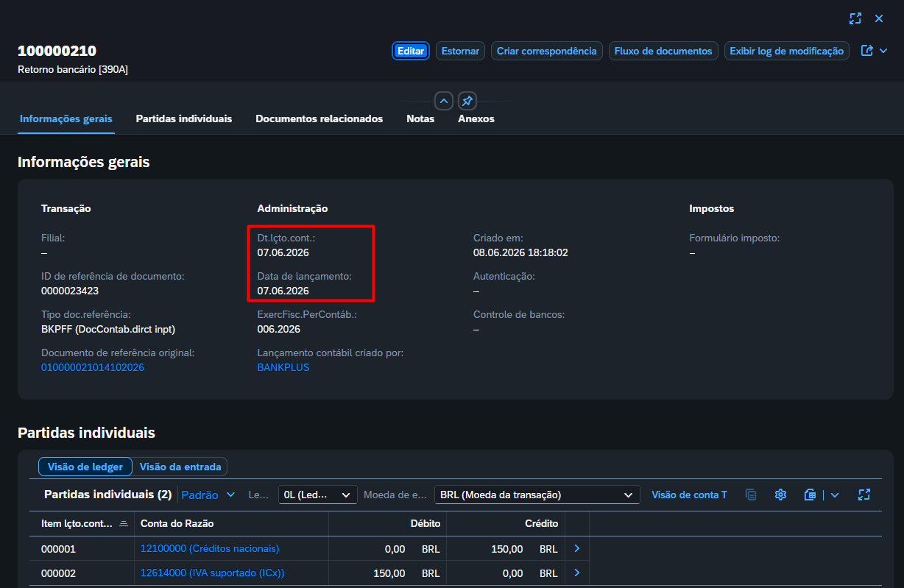Open details arrow for row 000002
Viewport: 904px width, 588px height.
[x=577, y=573]
